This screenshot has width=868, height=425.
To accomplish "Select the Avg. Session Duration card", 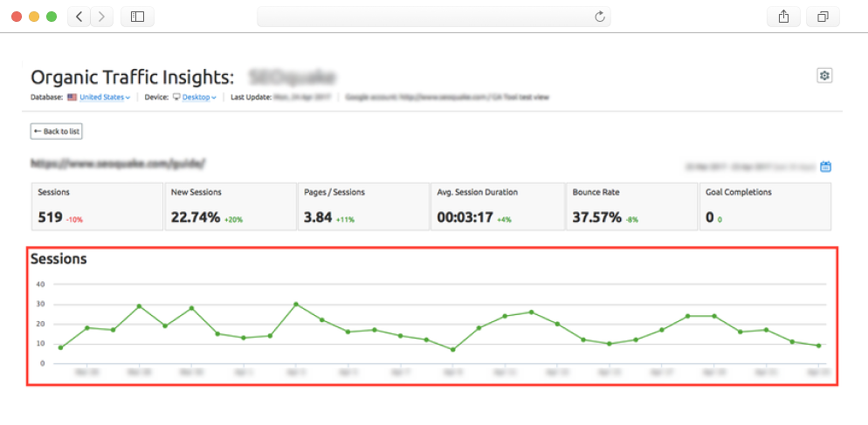I will [498, 207].
